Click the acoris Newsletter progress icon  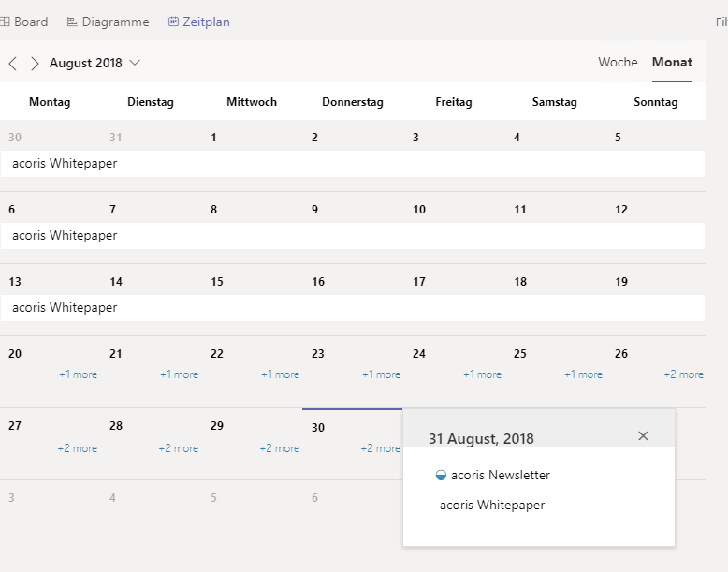coord(442,476)
